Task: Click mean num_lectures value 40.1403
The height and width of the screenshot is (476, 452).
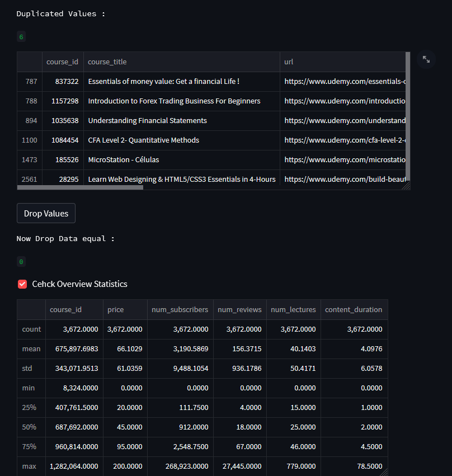Action: [294, 349]
